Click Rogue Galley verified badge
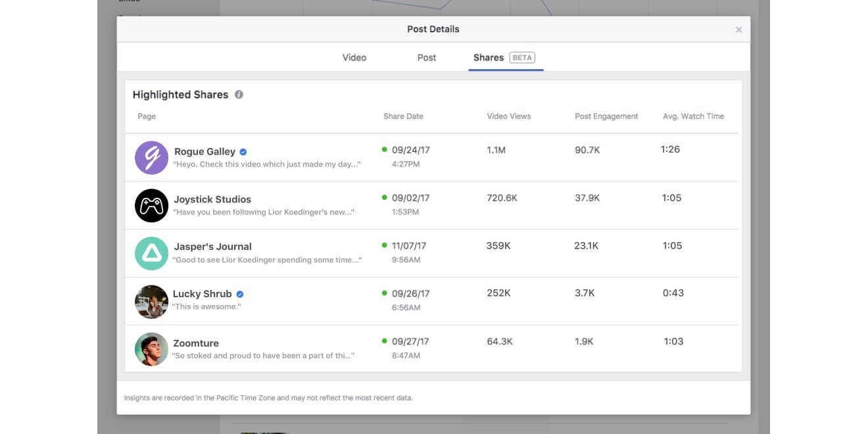Image resolution: width=868 pixels, height=434 pixels. (243, 152)
